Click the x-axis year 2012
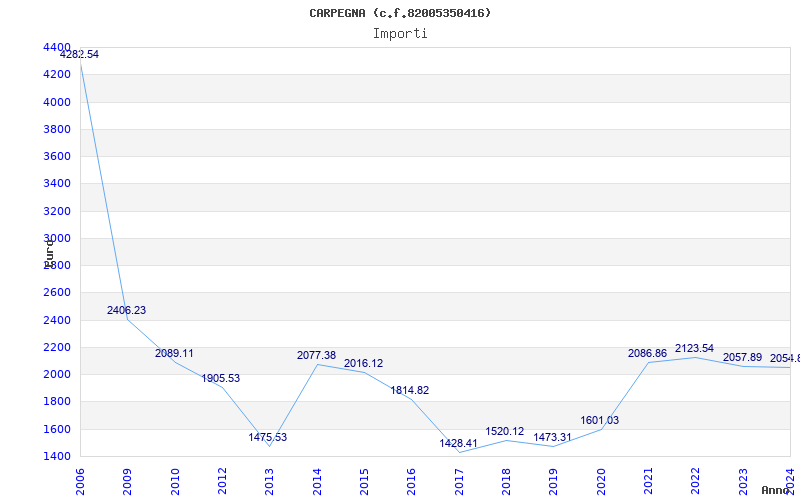This screenshot has height=500, width=800. (x=222, y=482)
